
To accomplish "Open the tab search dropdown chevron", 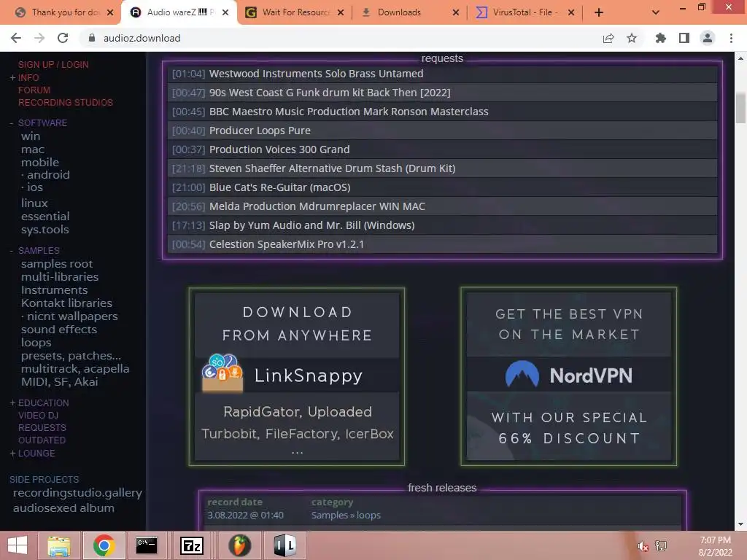I will (656, 12).
